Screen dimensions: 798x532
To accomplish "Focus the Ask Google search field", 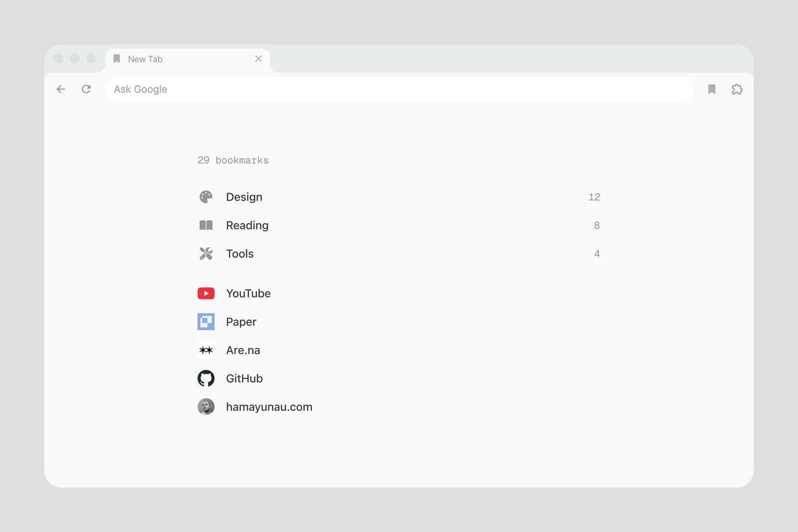I will 399,89.
